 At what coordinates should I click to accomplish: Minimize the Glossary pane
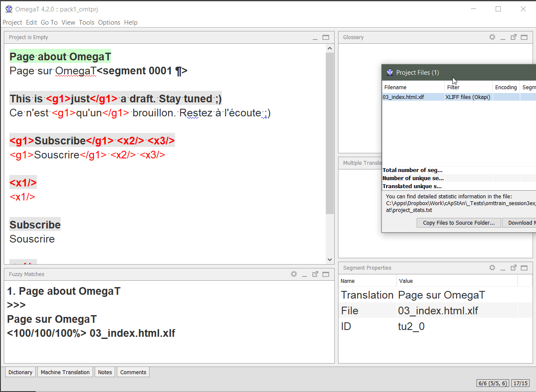(x=503, y=38)
